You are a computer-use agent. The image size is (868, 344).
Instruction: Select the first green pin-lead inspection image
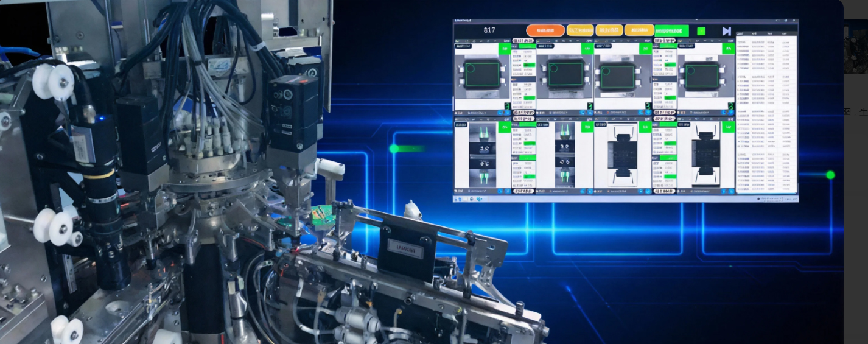coord(483,155)
